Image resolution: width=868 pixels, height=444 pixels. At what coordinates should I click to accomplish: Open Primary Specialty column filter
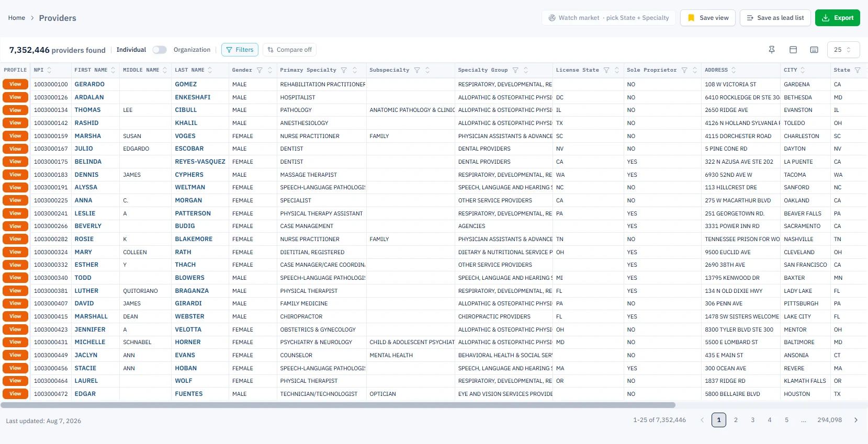pos(344,70)
